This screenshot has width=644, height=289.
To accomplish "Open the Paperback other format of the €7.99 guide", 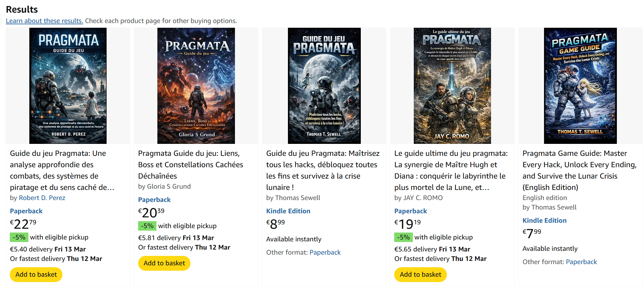I will tap(581, 262).
